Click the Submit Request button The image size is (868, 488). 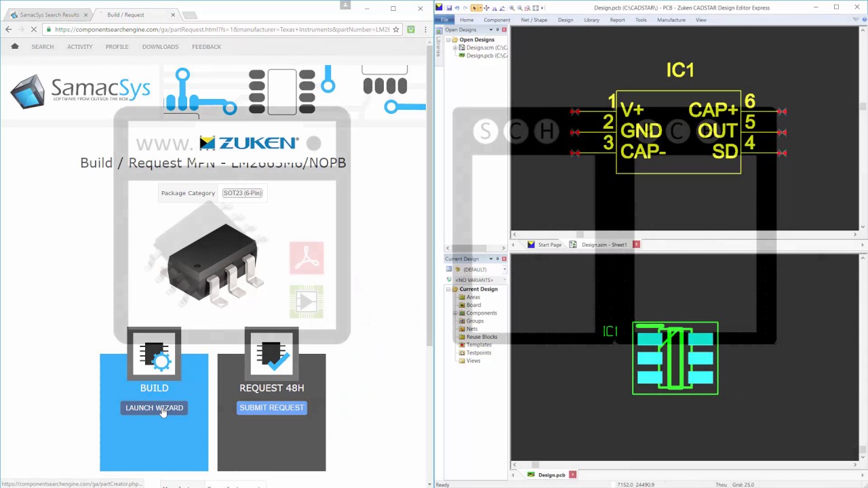[x=271, y=408]
